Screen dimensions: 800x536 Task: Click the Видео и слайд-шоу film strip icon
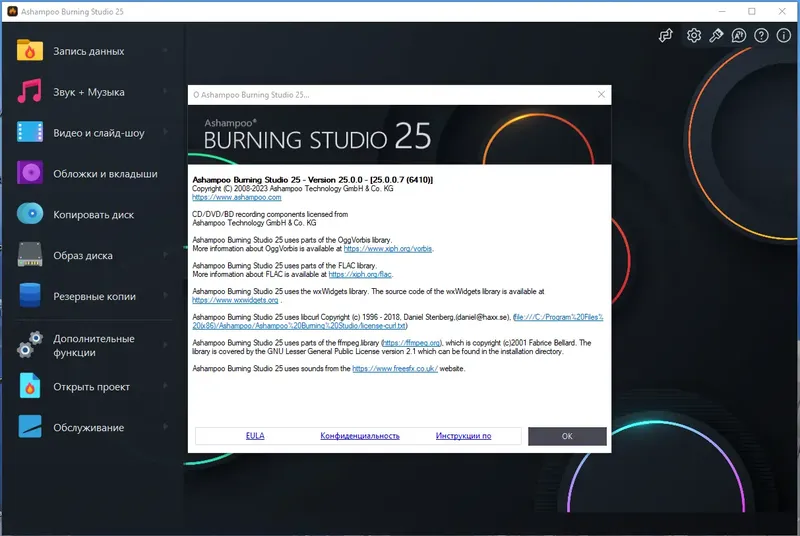(30, 132)
